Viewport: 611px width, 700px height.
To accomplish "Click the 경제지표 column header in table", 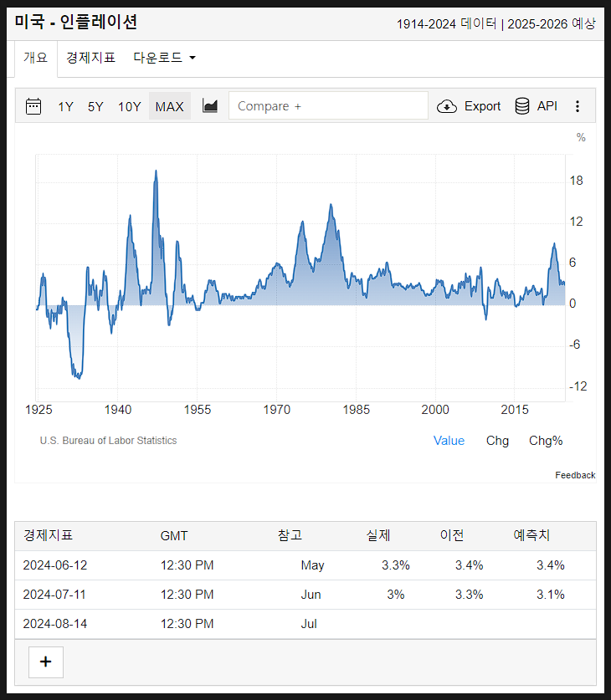I will [x=49, y=535].
